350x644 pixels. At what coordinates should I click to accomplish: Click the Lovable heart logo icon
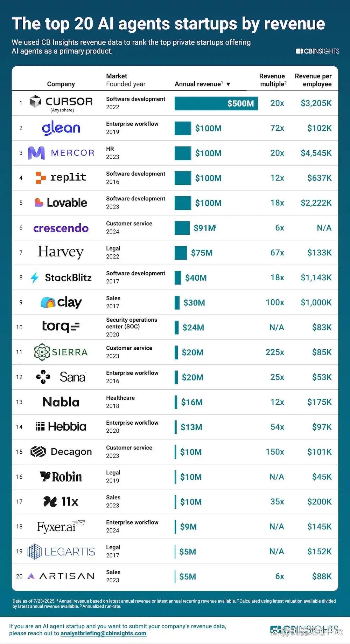click(39, 203)
